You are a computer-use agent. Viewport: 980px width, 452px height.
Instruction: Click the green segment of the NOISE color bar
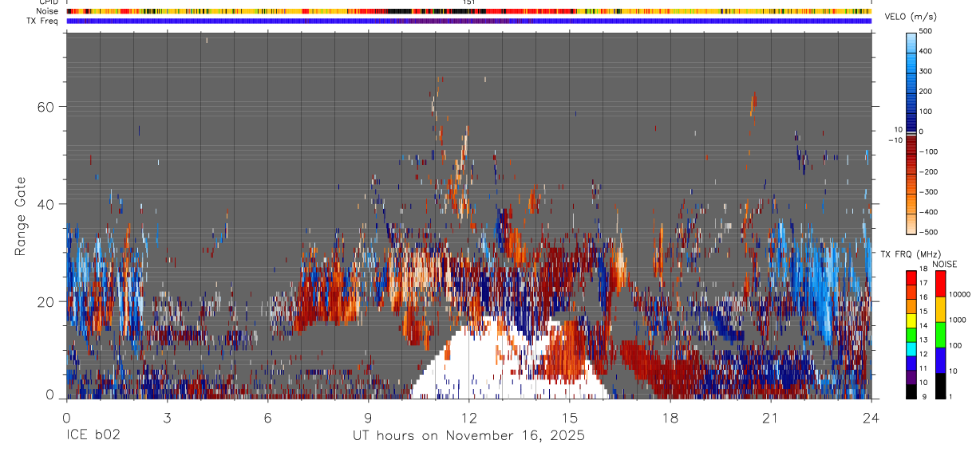click(941, 334)
